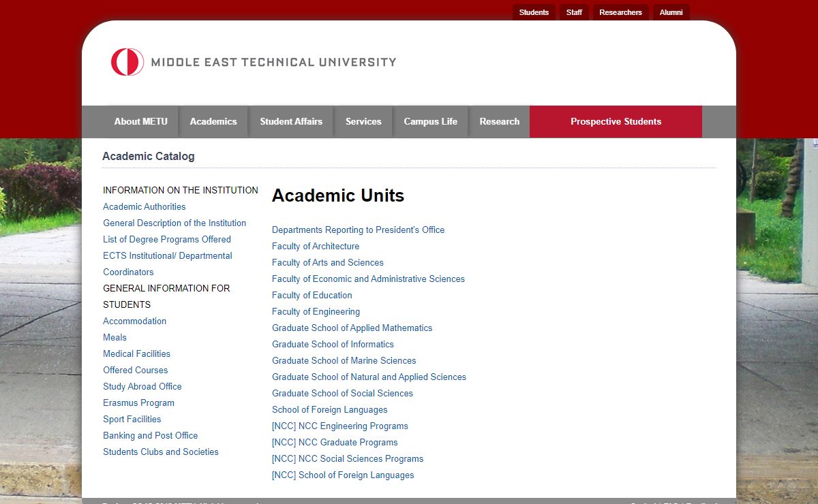Open the Meals link
Image resolution: width=818 pixels, height=504 pixels.
115,337
